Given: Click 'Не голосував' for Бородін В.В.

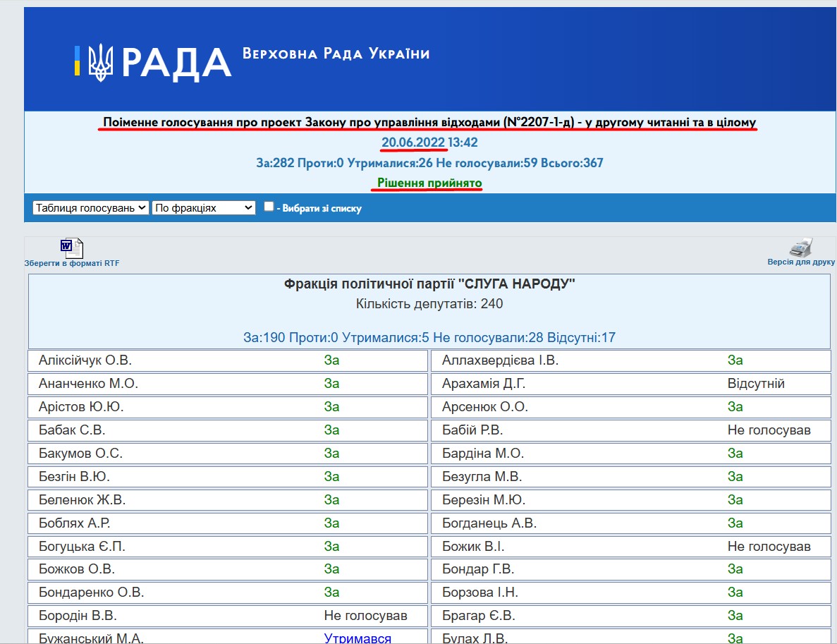Looking at the screenshot, I should click(x=366, y=616).
